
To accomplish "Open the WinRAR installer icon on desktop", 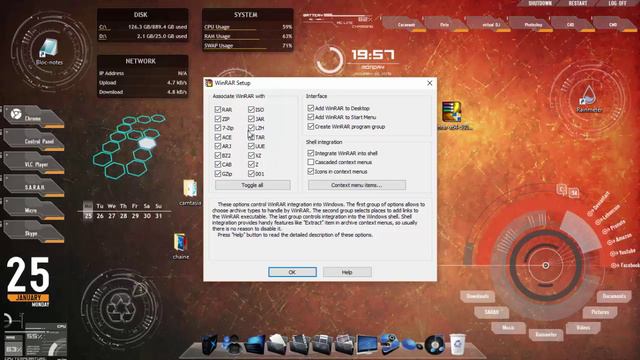I will (452, 116).
